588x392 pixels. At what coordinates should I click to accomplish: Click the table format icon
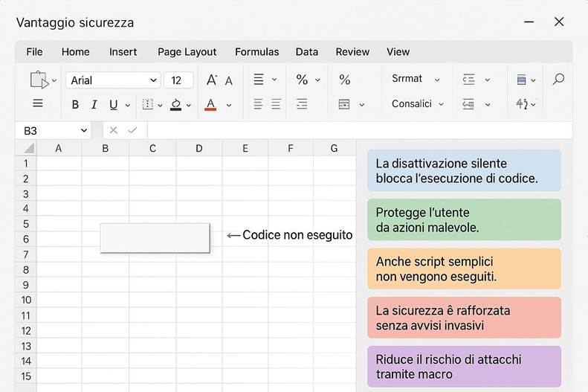tap(344, 104)
